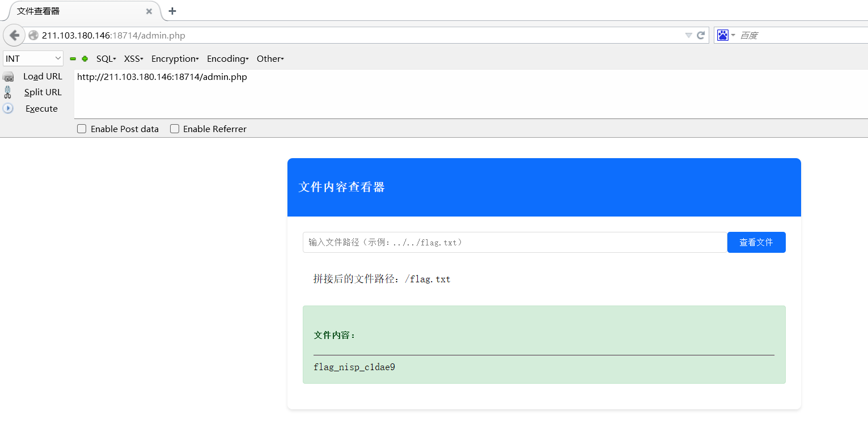868x441 pixels.
Task: Enable the Post data checkbox
Action: [81, 129]
